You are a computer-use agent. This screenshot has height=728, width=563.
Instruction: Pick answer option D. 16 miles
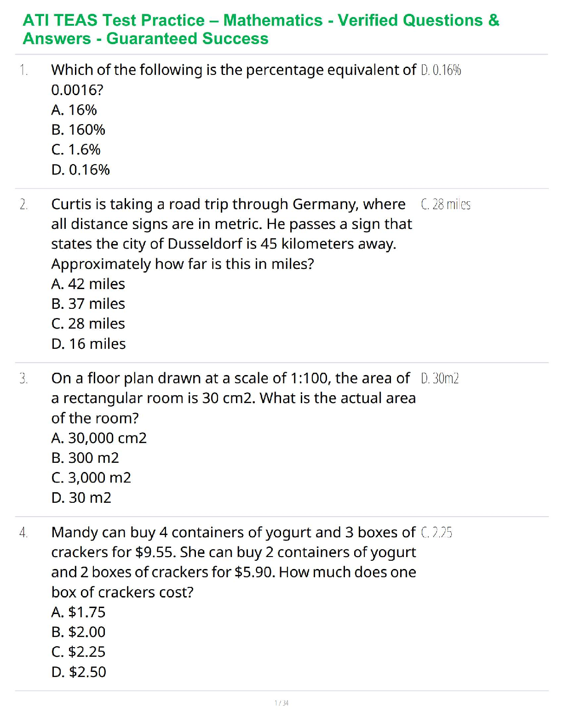click(x=88, y=344)
